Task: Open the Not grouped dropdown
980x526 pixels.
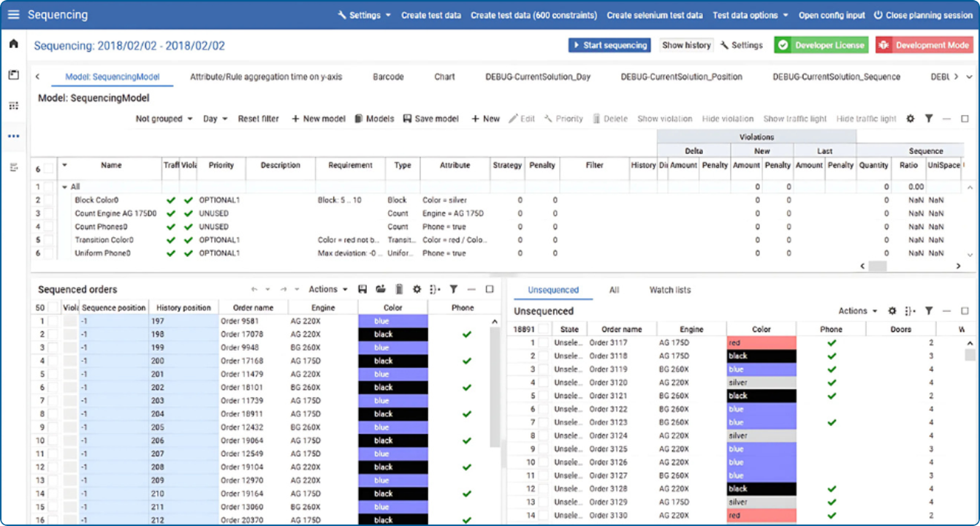Action: (164, 119)
